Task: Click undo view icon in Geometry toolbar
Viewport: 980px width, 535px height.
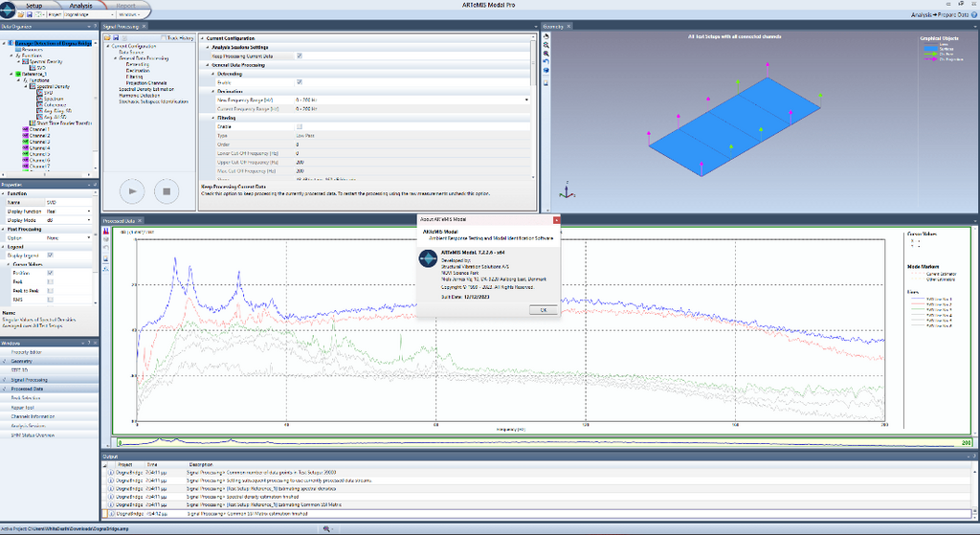Action: tap(546, 62)
